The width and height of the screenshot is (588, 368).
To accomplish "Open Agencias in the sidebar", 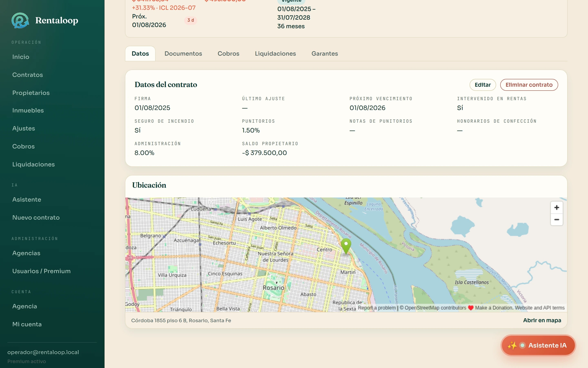I will (x=26, y=253).
